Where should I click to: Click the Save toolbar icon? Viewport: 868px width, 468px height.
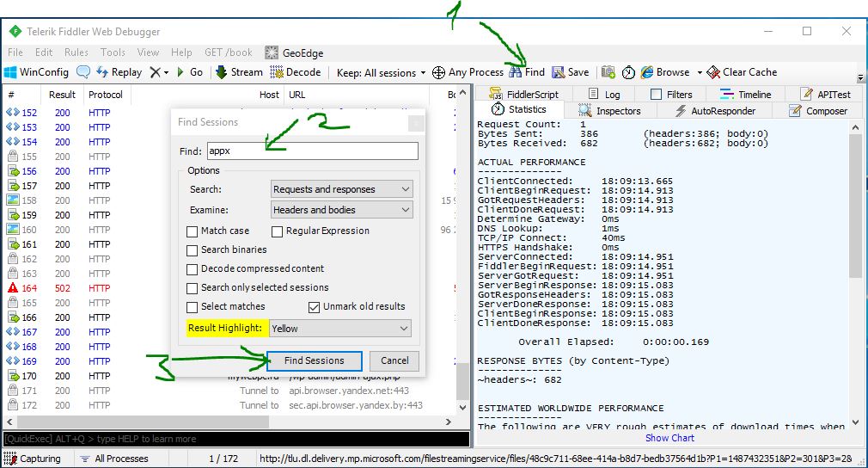(x=558, y=72)
